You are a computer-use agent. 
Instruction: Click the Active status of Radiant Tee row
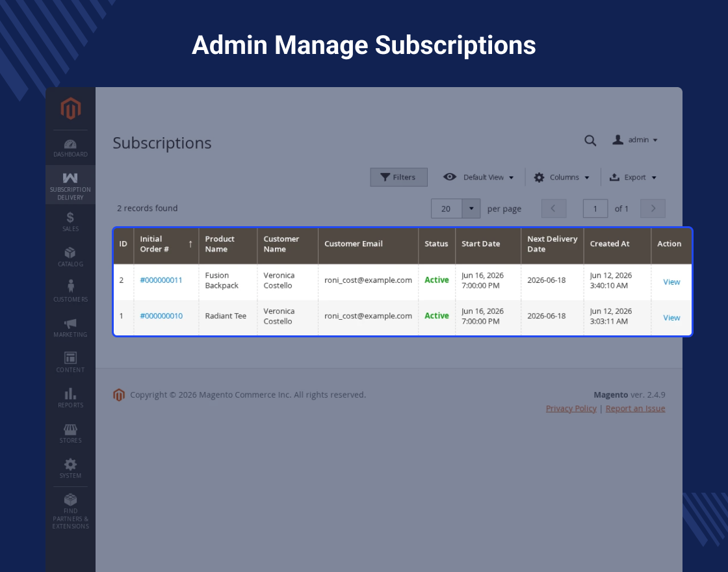[x=436, y=316]
